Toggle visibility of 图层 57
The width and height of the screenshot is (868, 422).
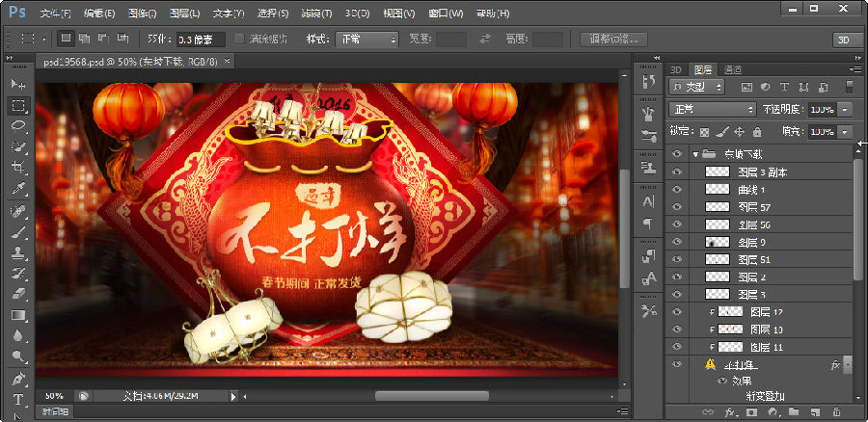676,207
